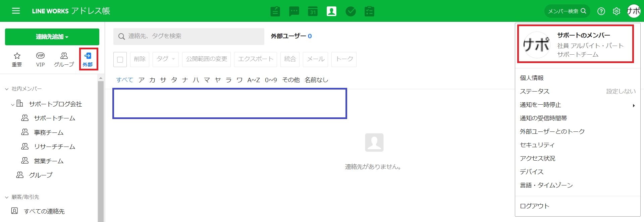
Task: Open the Settings gear icon
Action: click(616, 11)
